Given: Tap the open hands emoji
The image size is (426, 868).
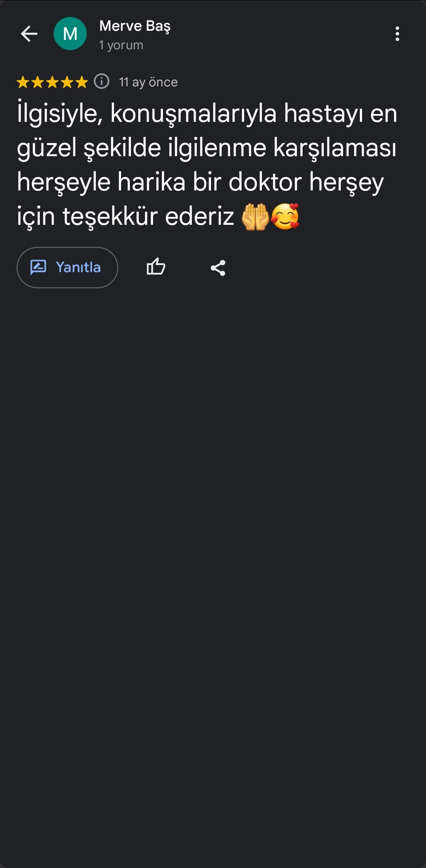Looking at the screenshot, I should [255, 217].
